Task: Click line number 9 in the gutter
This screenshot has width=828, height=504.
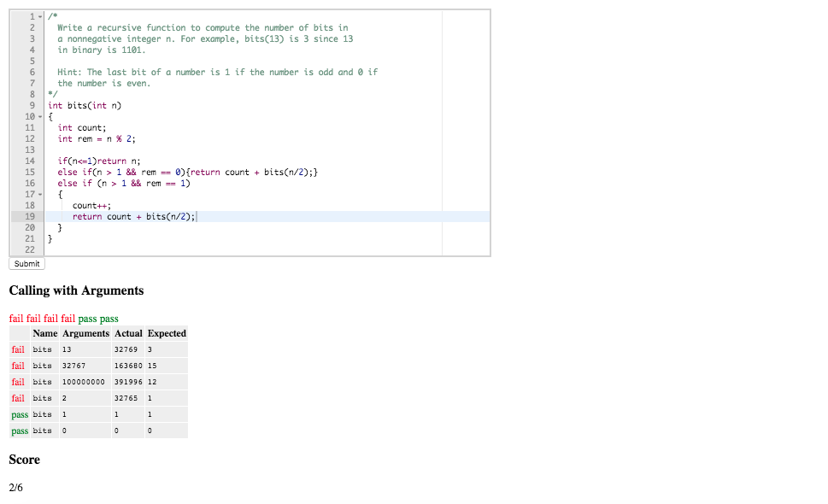Action: point(32,105)
